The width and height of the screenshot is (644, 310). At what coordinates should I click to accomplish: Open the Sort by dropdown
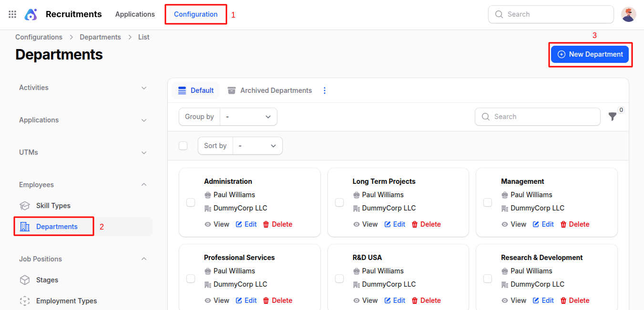coord(257,145)
